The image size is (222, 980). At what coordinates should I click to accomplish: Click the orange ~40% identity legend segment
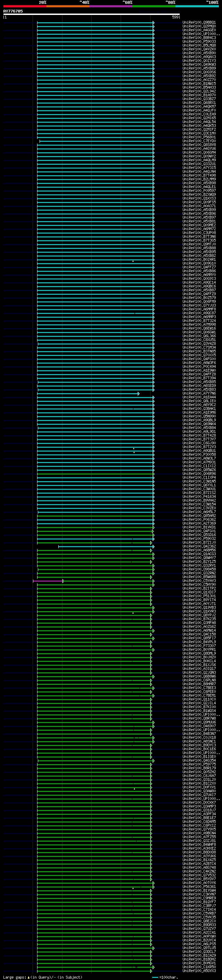point(68,6)
